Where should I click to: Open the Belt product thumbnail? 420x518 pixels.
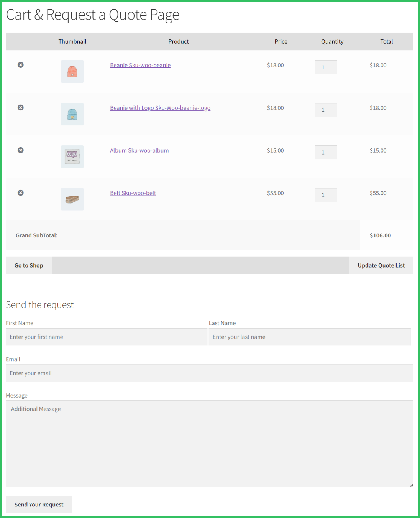(x=72, y=199)
